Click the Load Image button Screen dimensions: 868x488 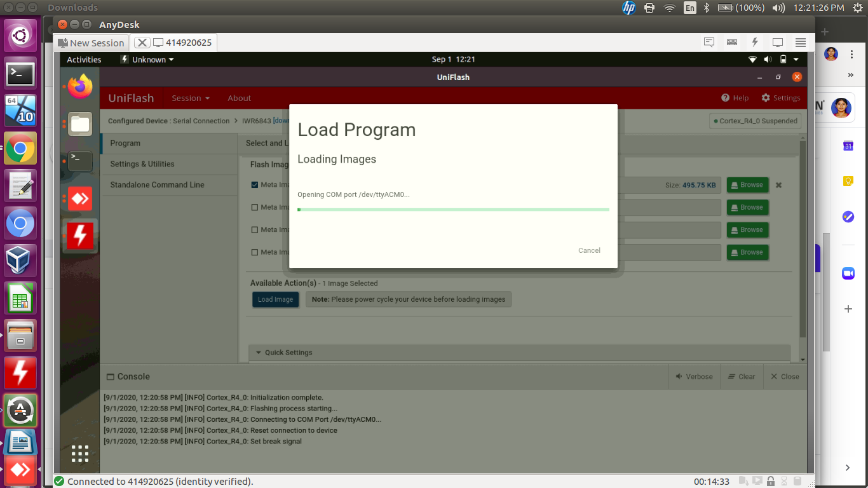275,299
